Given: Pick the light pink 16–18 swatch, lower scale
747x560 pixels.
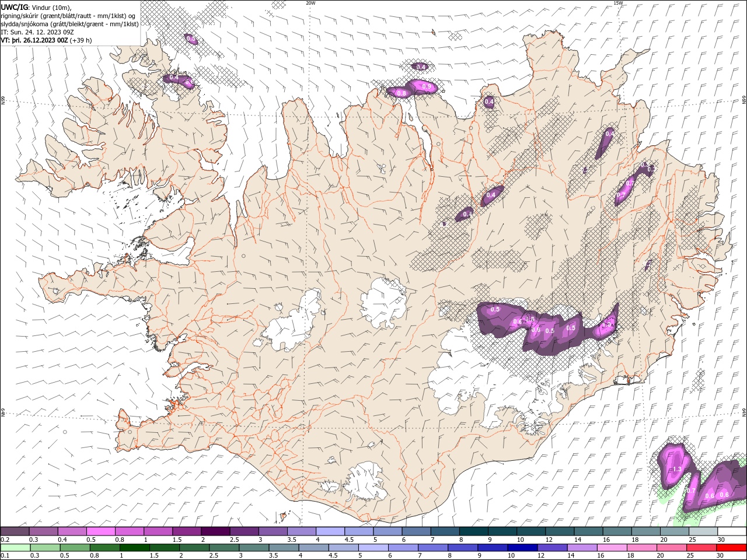Looking at the screenshot, I should click(612, 548).
